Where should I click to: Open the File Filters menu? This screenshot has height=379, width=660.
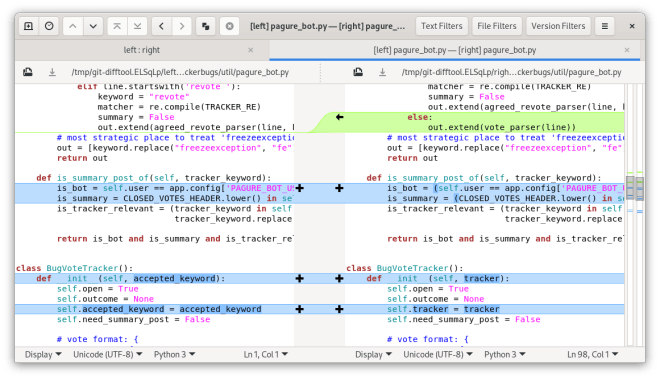pos(497,26)
